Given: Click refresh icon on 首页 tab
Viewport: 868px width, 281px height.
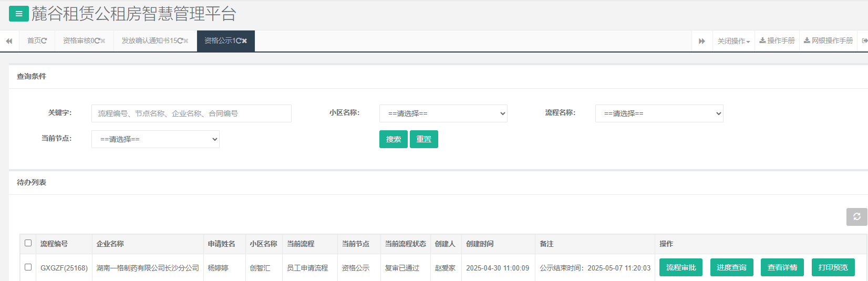Looking at the screenshot, I should pos(44,41).
